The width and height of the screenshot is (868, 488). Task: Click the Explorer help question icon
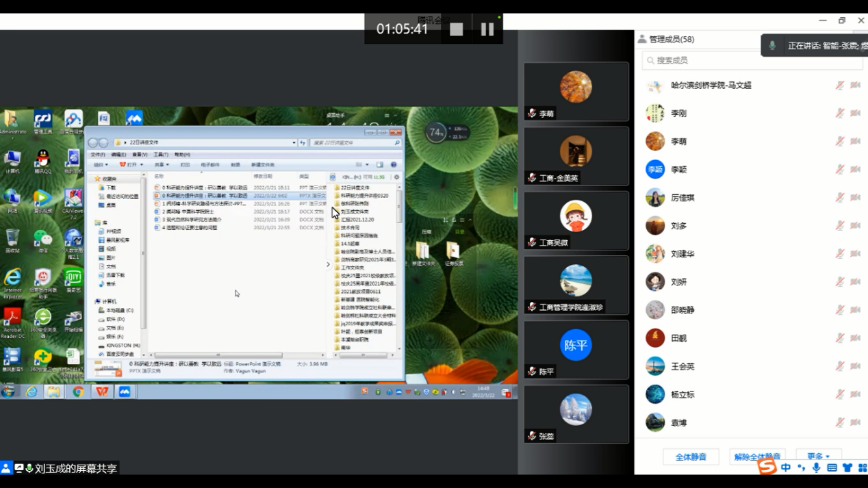click(394, 165)
